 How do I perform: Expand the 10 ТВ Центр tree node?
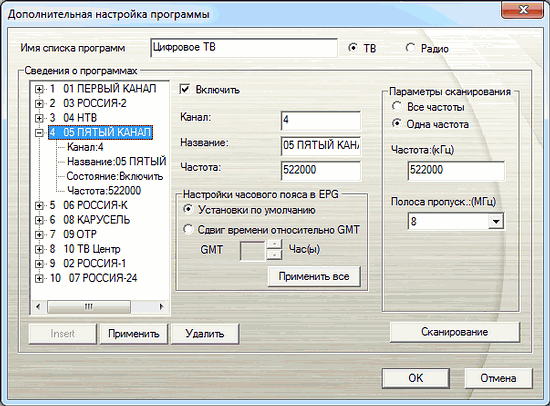[x=39, y=249]
